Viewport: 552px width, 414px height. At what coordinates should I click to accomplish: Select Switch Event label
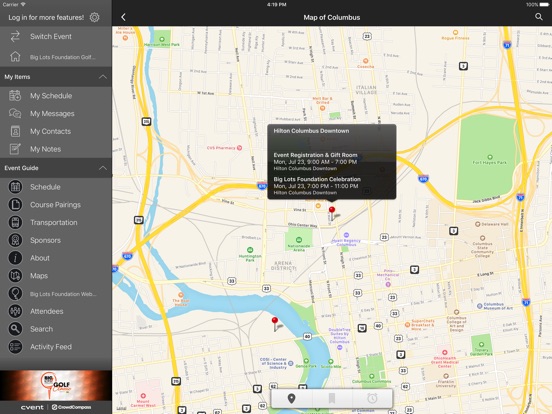(x=51, y=37)
